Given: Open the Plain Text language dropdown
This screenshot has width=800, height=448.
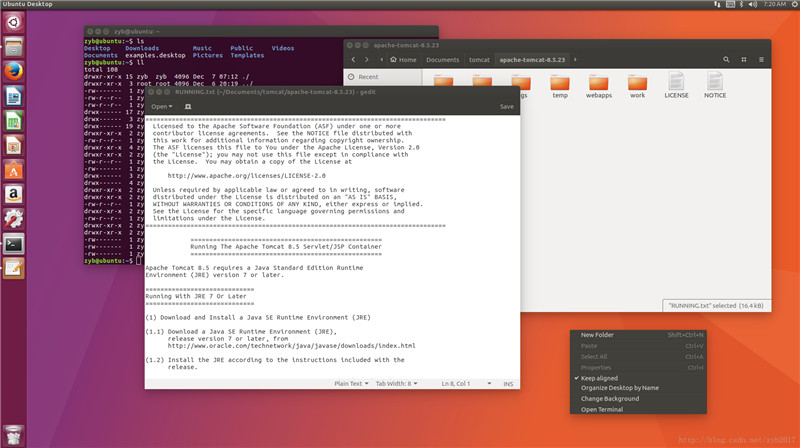Looking at the screenshot, I should coord(351,383).
